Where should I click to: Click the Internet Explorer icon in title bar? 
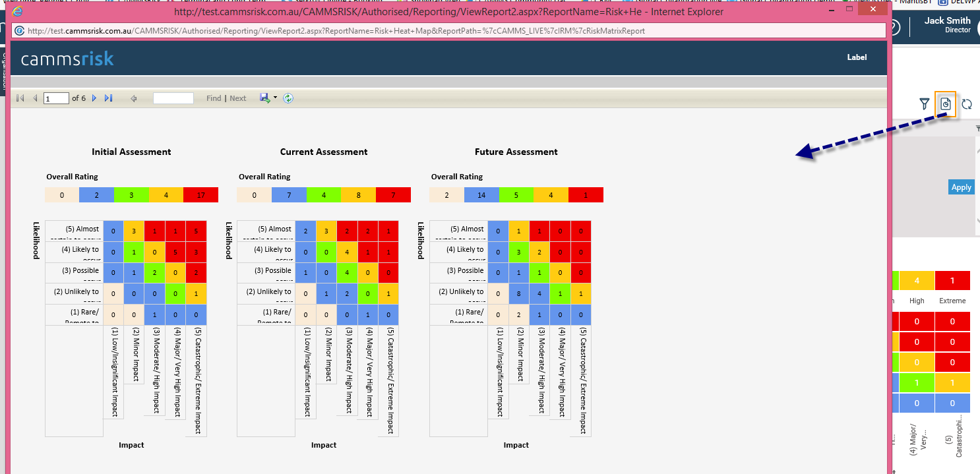click(x=18, y=11)
